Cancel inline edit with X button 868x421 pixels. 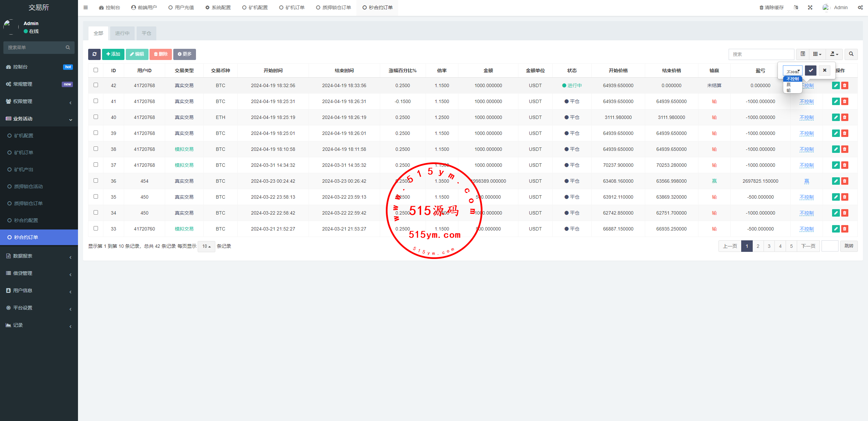pyautogui.click(x=825, y=71)
